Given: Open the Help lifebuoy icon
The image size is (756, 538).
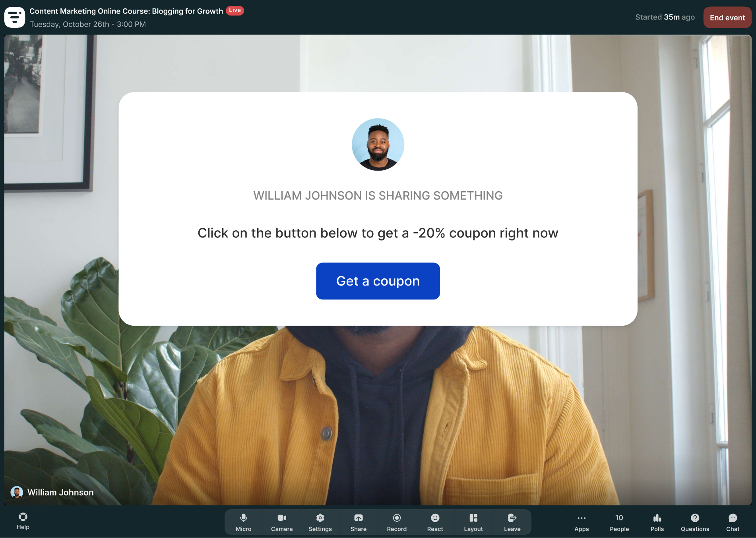Looking at the screenshot, I should coord(23,521).
